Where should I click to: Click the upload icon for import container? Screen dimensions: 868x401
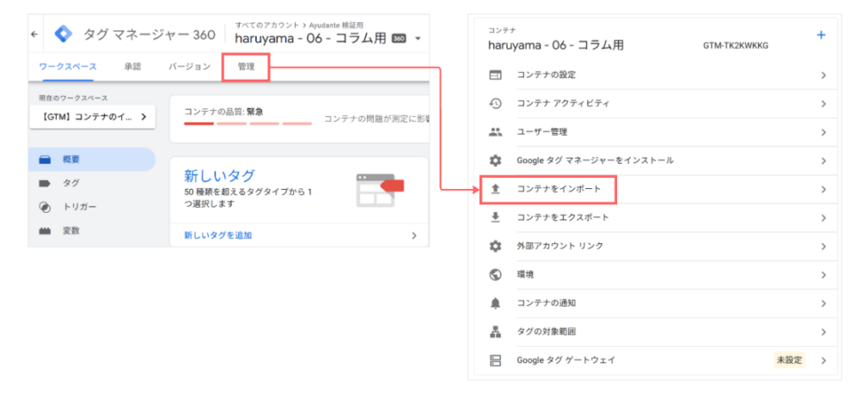pyautogui.click(x=495, y=189)
